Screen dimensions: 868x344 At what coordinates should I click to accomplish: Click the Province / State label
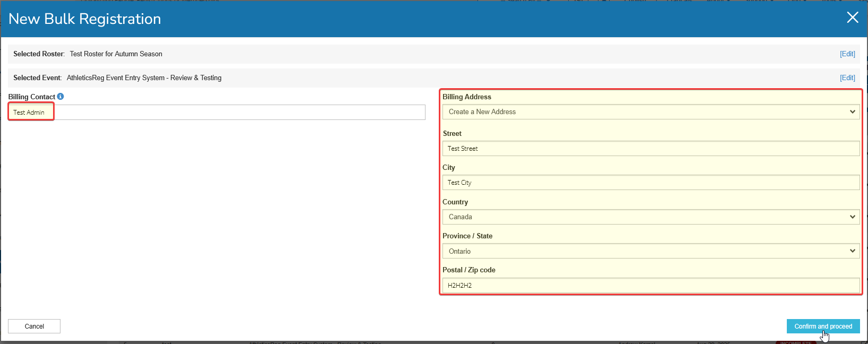point(467,236)
